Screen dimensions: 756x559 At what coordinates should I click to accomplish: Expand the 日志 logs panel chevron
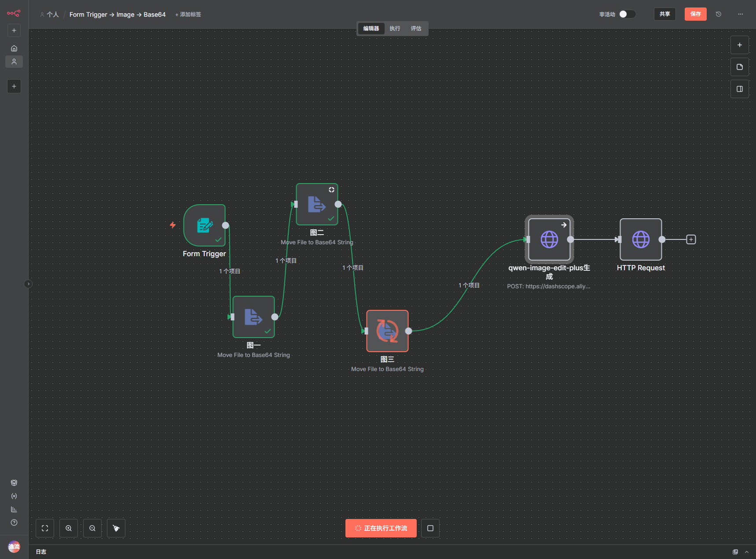(747, 552)
